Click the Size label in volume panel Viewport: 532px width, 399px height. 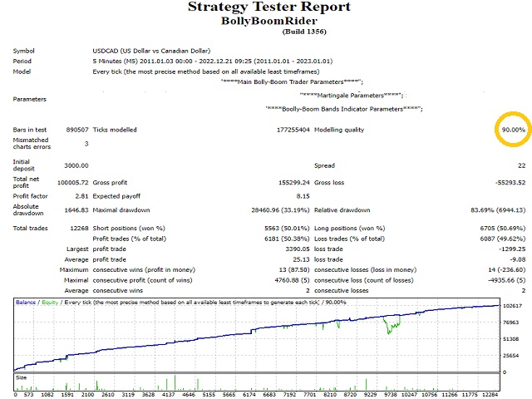tap(21, 377)
